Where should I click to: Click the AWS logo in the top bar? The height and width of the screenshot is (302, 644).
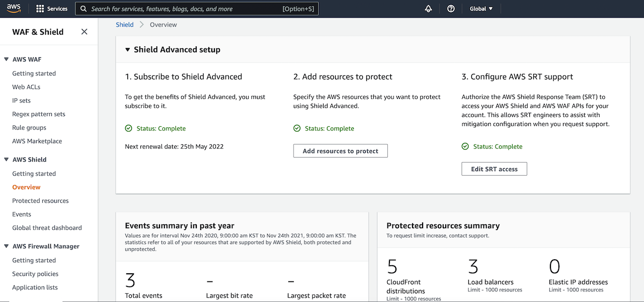coord(14,8)
